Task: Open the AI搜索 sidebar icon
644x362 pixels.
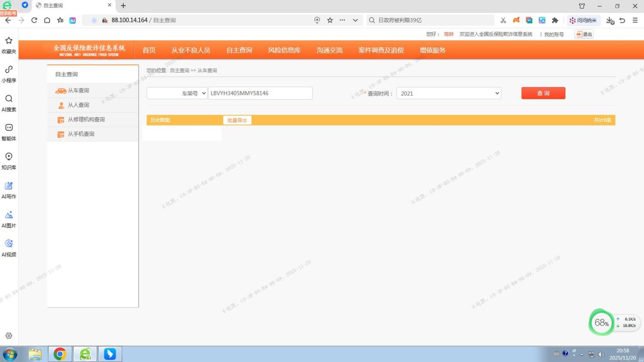Action: [9, 99]
